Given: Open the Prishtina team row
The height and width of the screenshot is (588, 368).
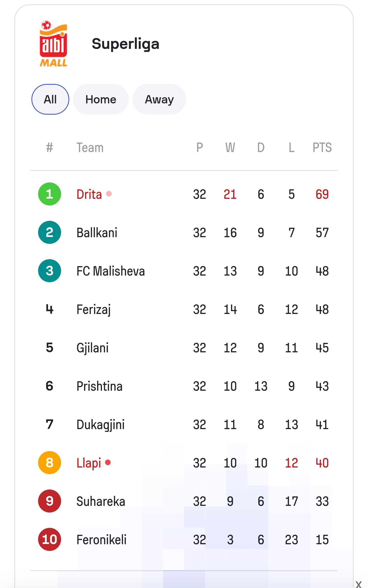Looking at the screenshot, I should [184, 386].
